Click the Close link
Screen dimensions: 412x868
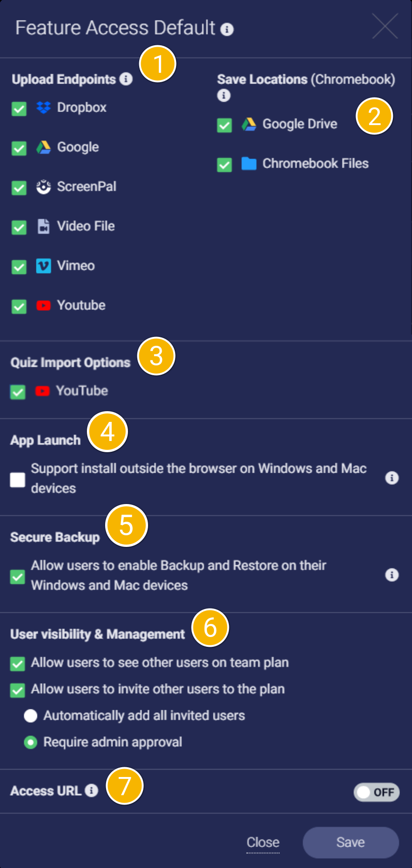tap(263, 842)
